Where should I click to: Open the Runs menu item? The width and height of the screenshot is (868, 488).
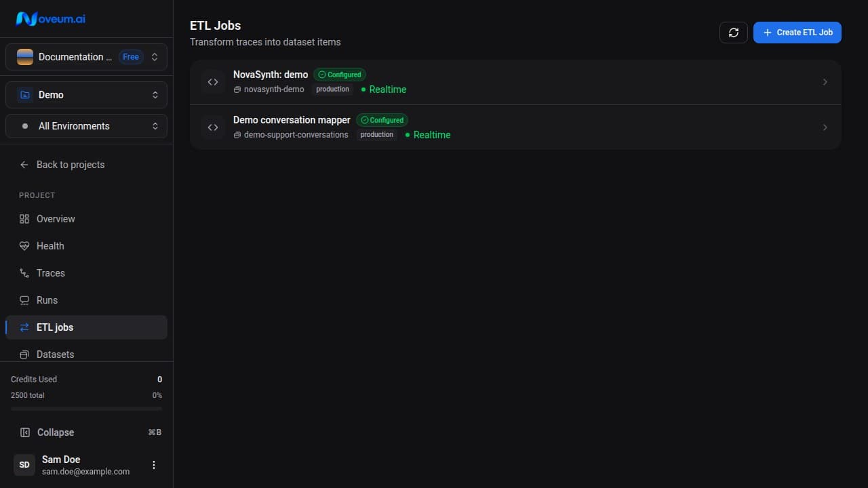click(86, 300)
